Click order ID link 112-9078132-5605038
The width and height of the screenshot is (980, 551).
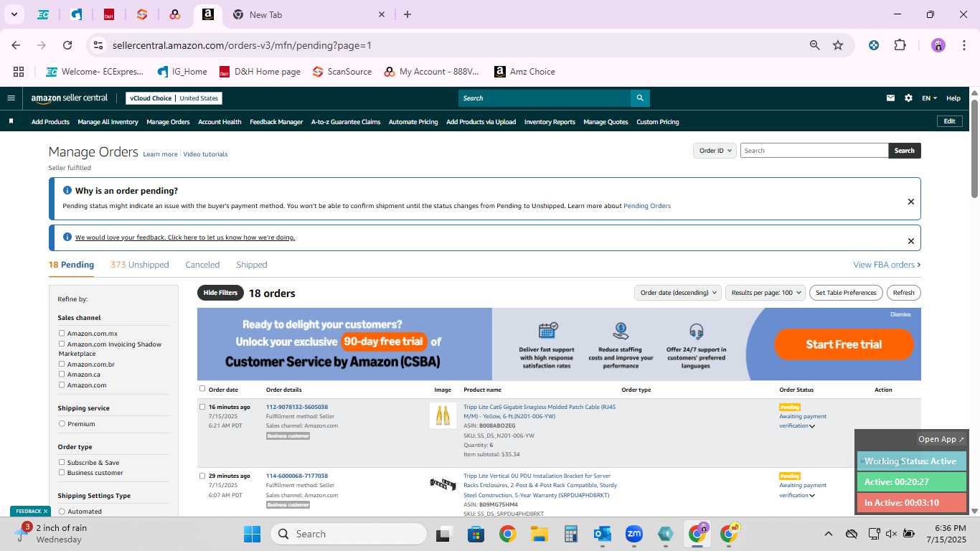(297, 407)
